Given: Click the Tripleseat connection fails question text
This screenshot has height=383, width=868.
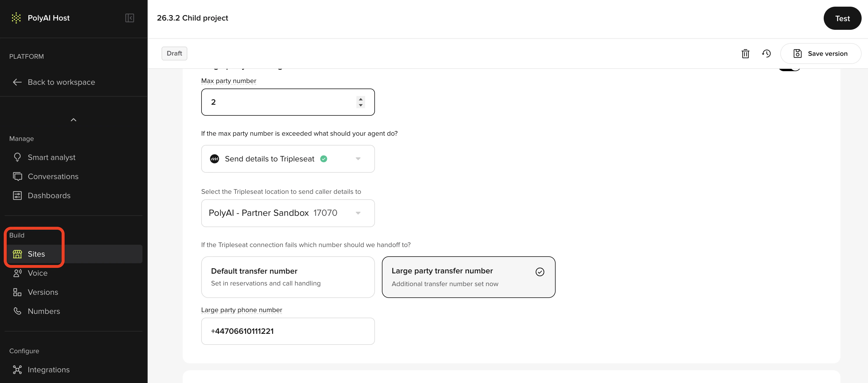Looking at the screenshot, I should [x=306, y=245].
